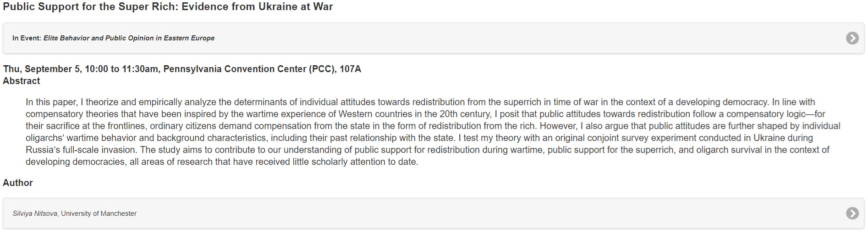Screen dimensions: 868x236
Task: Click the arrow icon in the author row
Action: (852, 213)
